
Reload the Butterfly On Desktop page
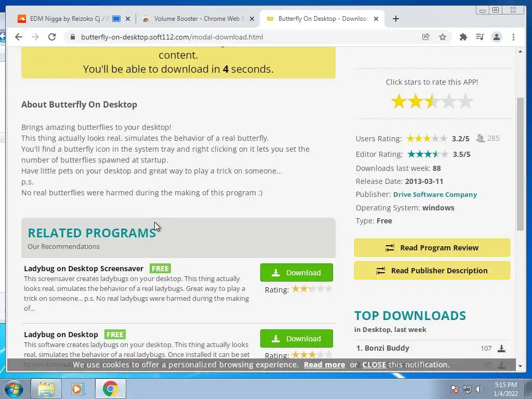pos(52,37)
